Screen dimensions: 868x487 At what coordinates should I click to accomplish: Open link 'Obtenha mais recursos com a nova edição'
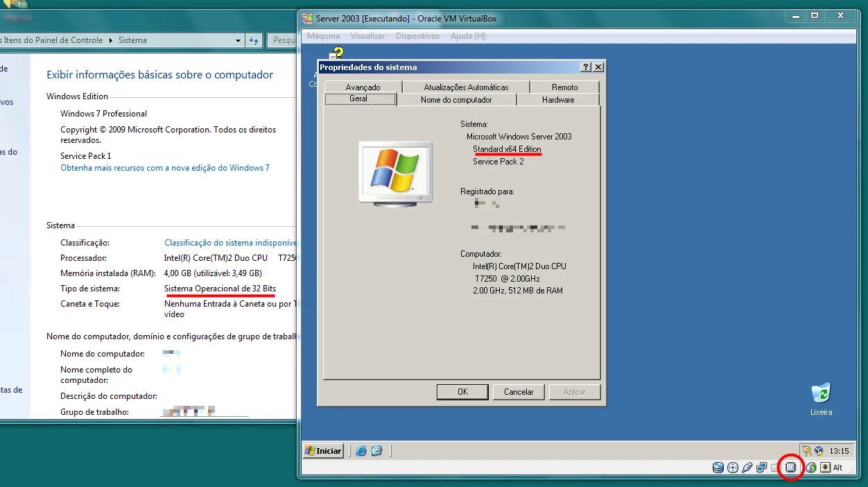(x=165, y=168)
